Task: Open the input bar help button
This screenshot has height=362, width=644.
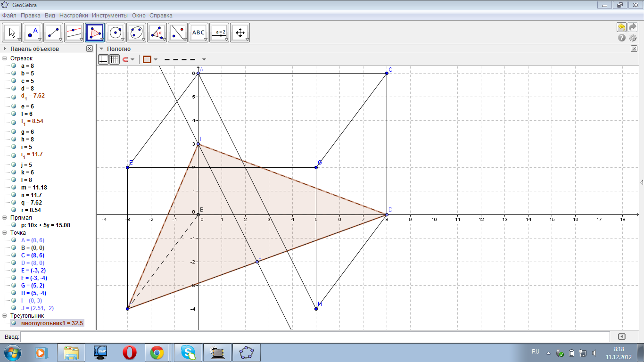Action: [x=622, y=337]
